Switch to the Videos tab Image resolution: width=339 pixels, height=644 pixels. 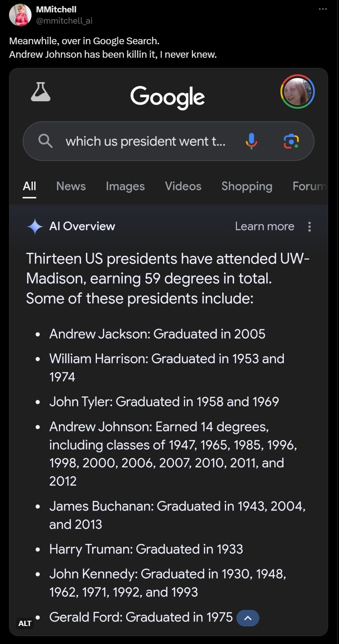(x=183, y=186)
